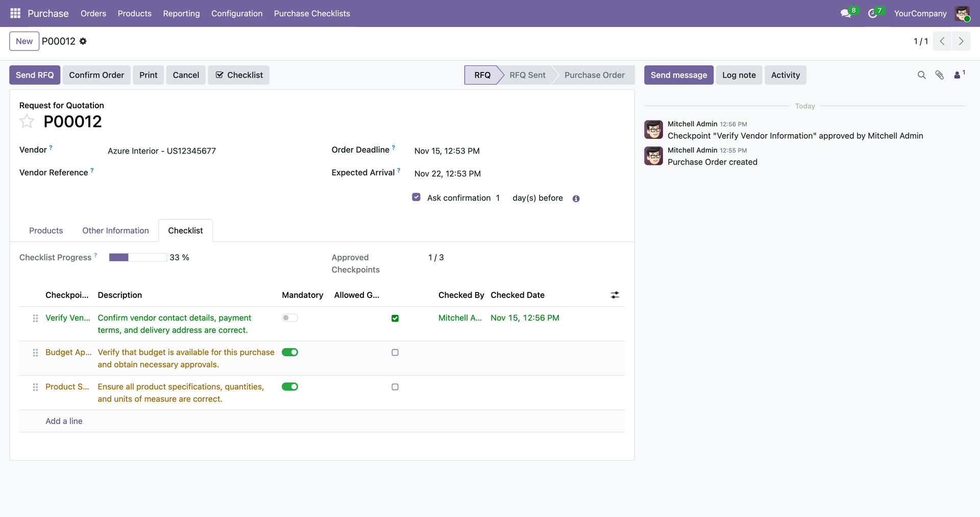980x517 pixels.
Task: Click the column settings adjust icon
Action: point(615,295)
